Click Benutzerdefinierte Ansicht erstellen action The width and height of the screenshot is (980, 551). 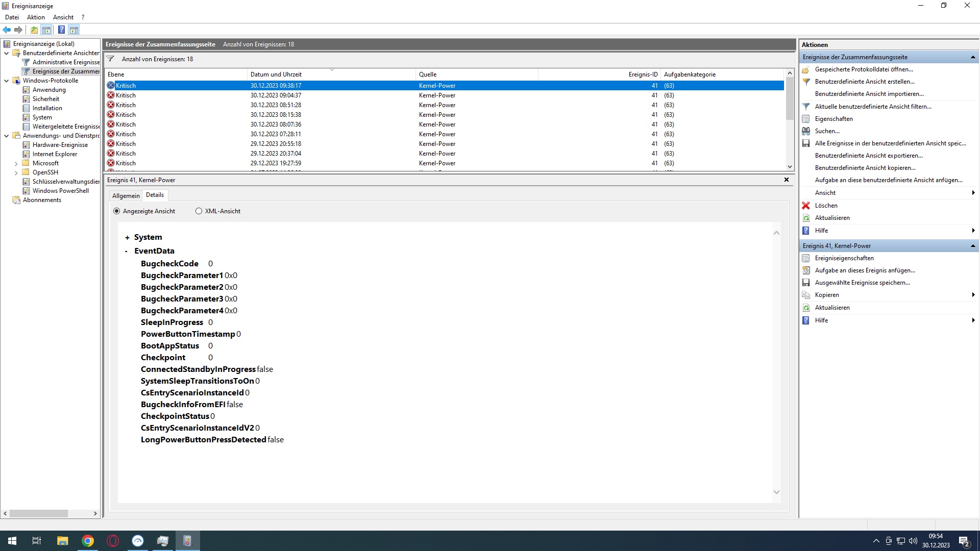(864, 82)
